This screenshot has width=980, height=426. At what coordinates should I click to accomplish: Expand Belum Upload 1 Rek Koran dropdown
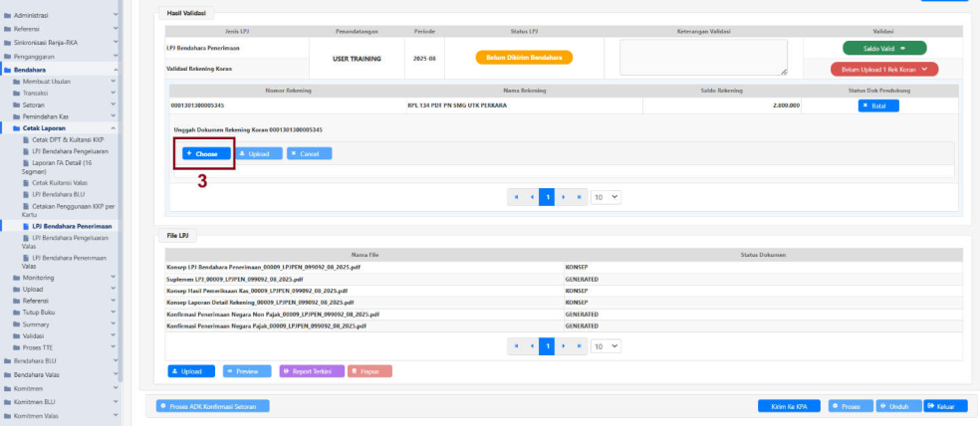coord(883,69)
